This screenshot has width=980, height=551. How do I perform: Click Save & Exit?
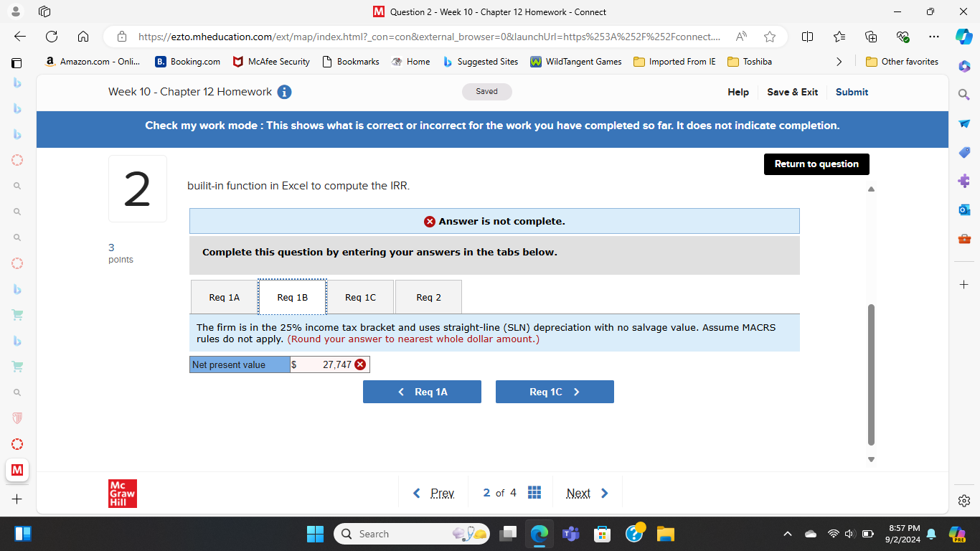(x=792, y=92)
